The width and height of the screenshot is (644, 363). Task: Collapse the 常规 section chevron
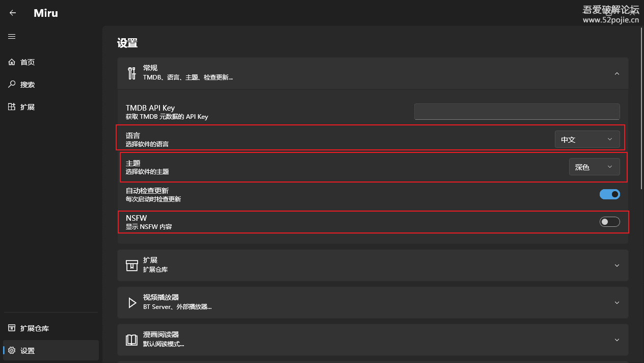pos(617,73)
